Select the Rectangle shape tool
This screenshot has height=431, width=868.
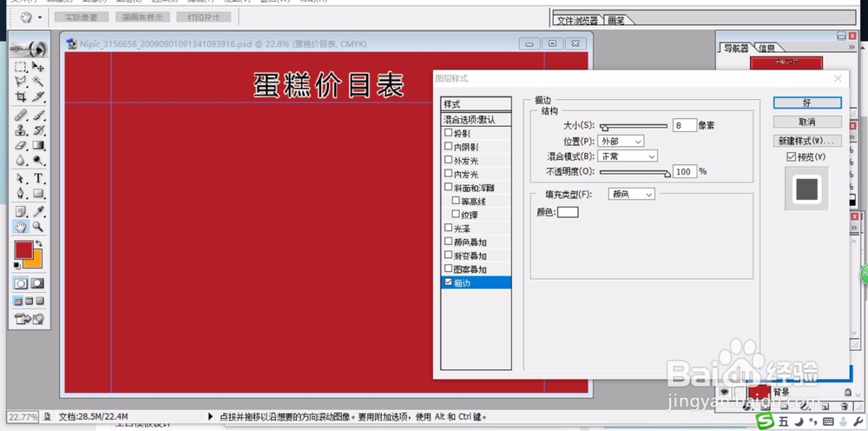coord(37,193)
